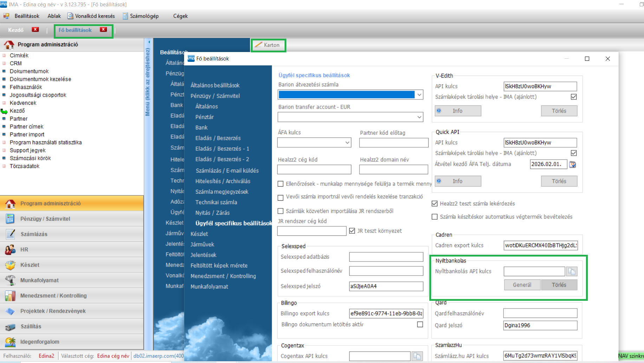Open the calendar picker for Átvétel kezdő dátuma
644x363 pixels.
[573, 164]
